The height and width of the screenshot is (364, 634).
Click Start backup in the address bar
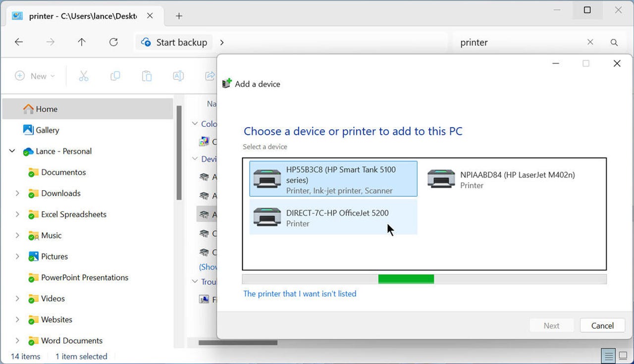(x=174, y=42)
